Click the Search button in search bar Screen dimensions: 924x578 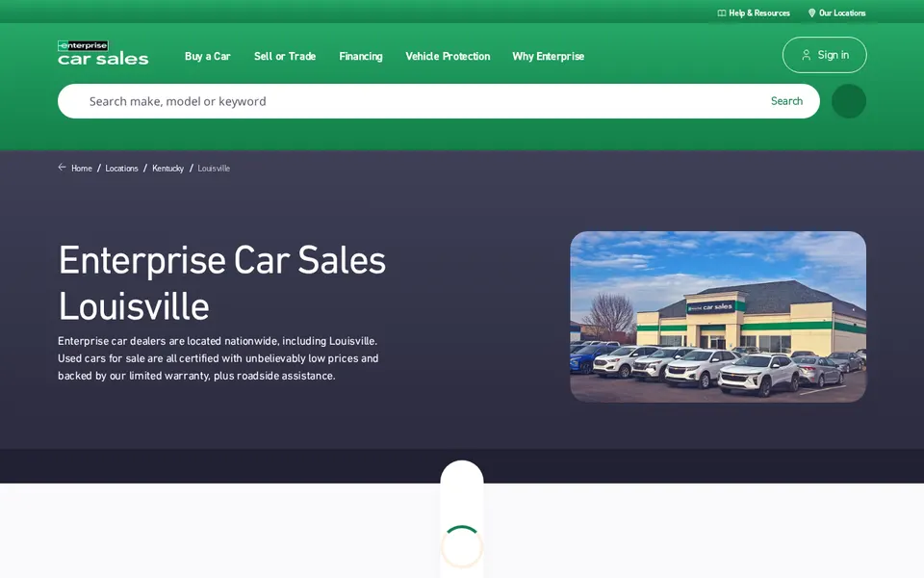click(x=786, y=101)
